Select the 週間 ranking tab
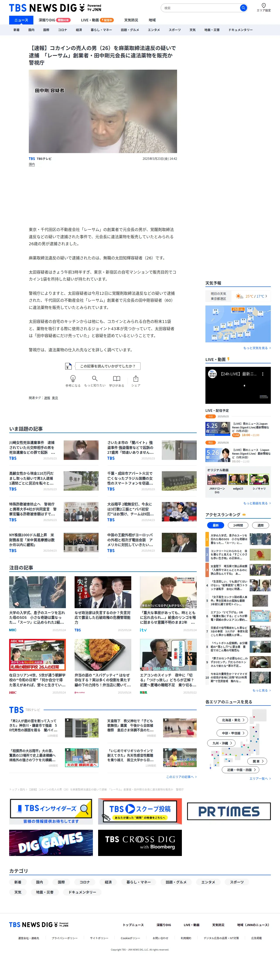The image size is (280, 980). click(x=261, y=525)
